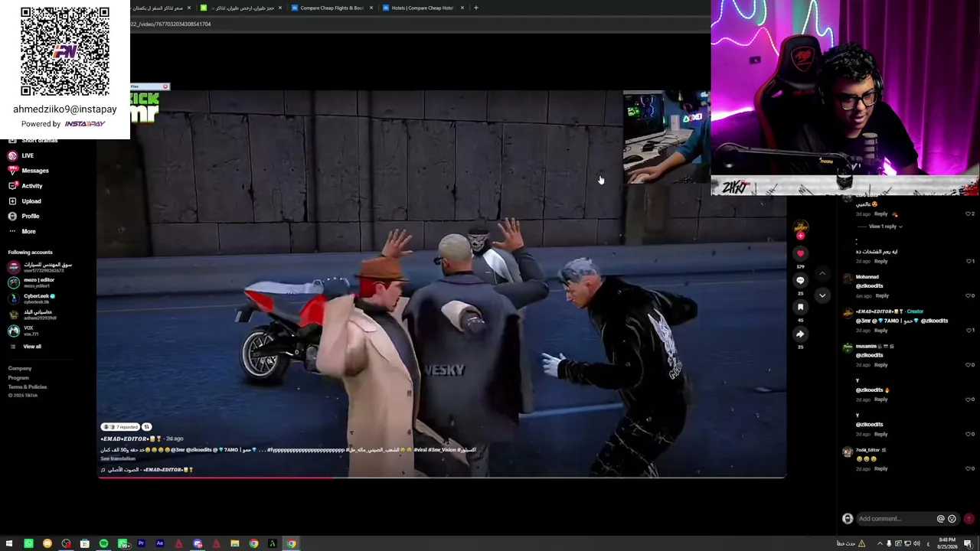Screen dimensions: 980x551
Task: Bookmark the video to favorites
Action: (800, 307)
